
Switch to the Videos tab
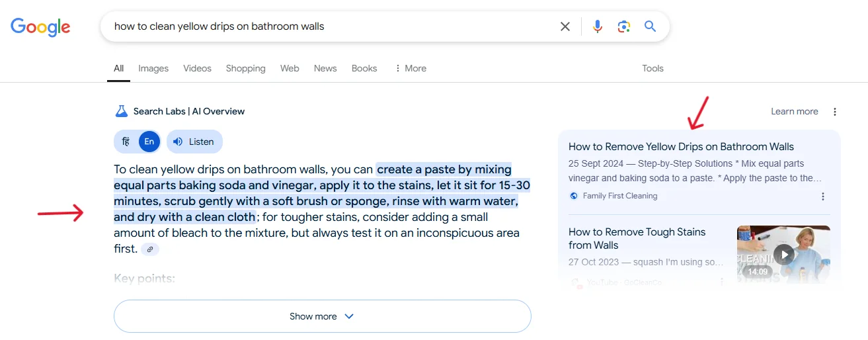point(197,68)
